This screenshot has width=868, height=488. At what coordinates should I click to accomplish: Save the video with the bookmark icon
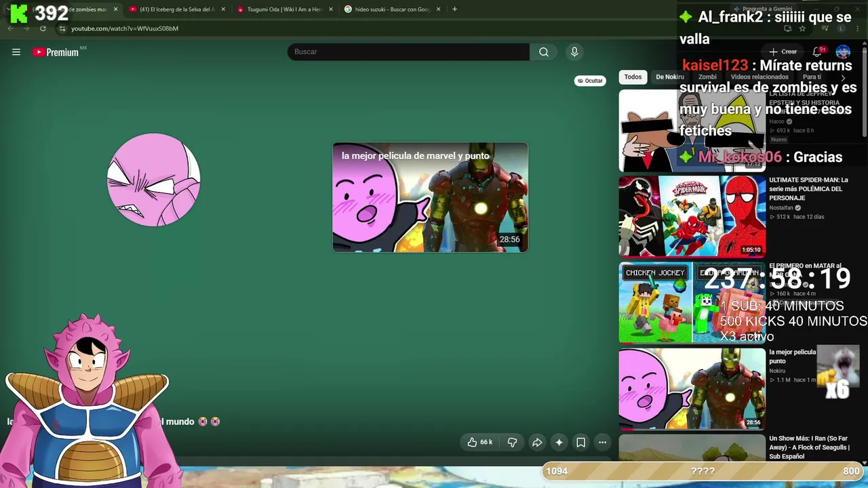580,443
